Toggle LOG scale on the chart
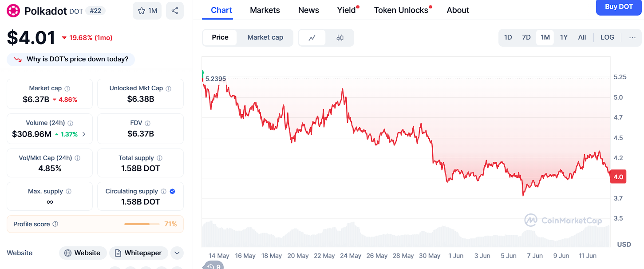This screenshot has width=644, height=269. point(607,37)
